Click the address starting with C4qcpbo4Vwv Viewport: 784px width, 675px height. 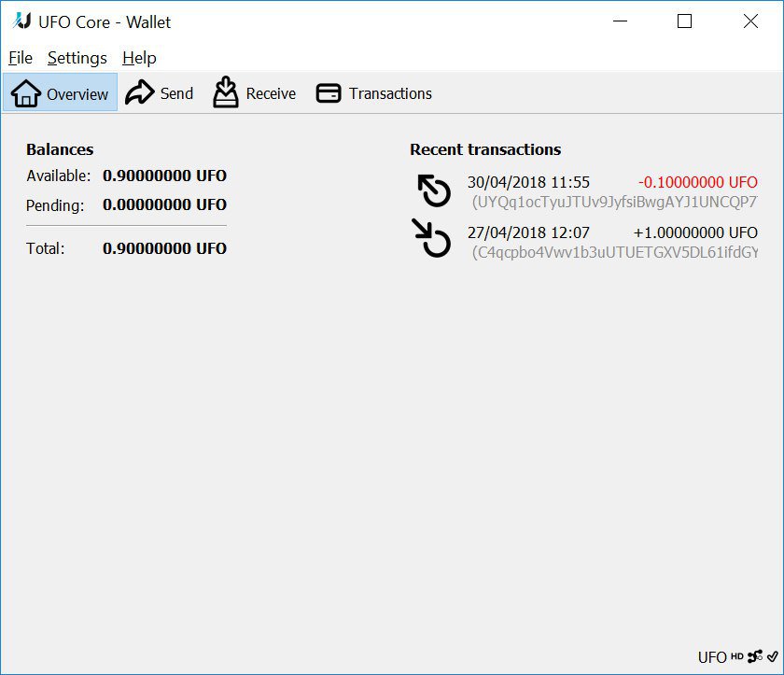(x=615, y=252)
